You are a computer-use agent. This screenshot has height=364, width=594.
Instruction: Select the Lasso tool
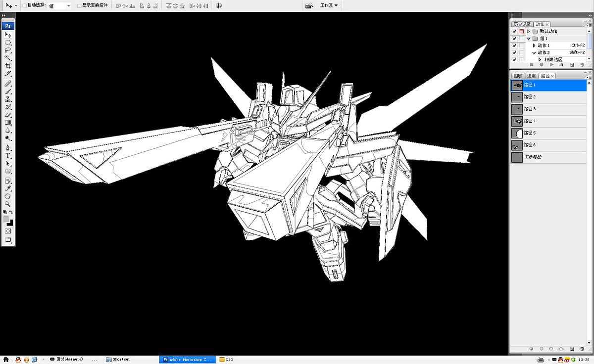pos(8,50)
